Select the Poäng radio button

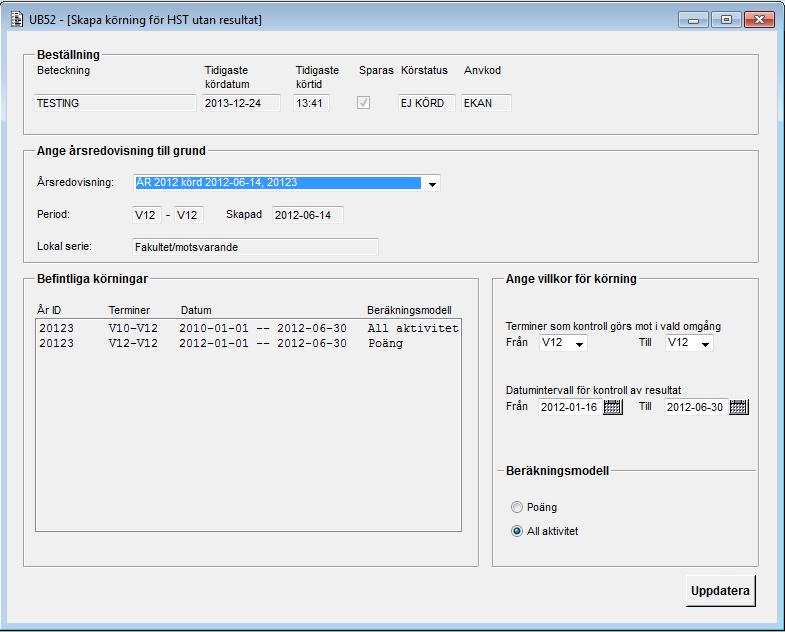[517, 507]
